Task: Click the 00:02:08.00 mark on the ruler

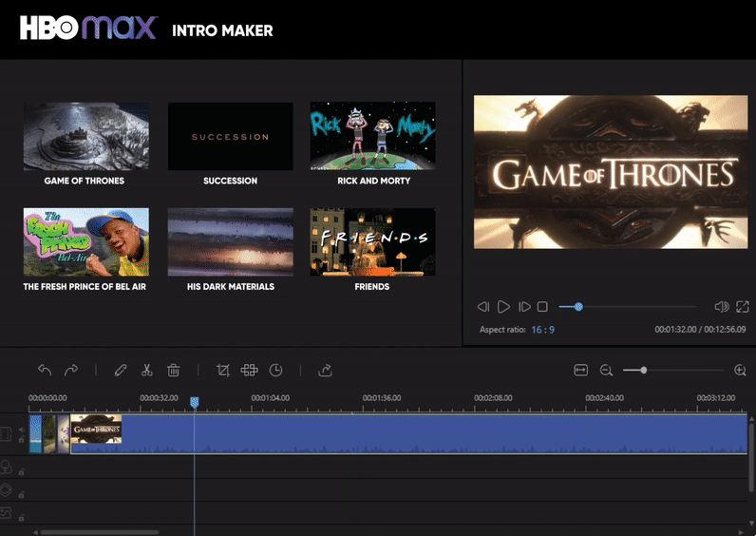Action: pyautogui.click(x=493, y=398)
